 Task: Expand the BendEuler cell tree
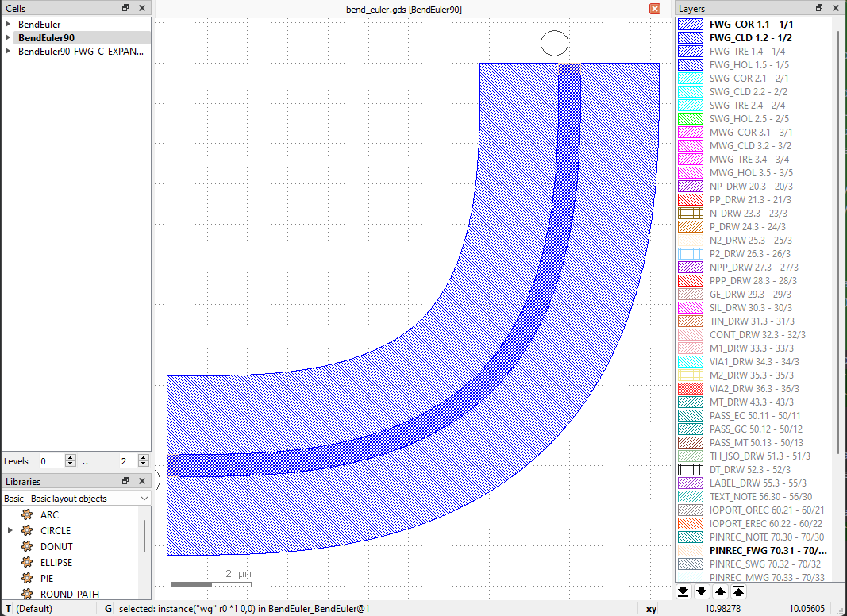coord(8,25)
